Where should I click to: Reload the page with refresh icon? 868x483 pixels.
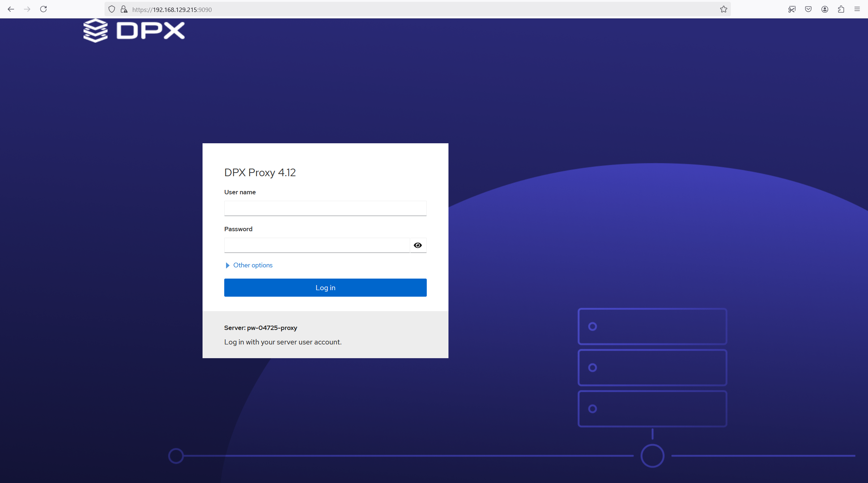43,9
